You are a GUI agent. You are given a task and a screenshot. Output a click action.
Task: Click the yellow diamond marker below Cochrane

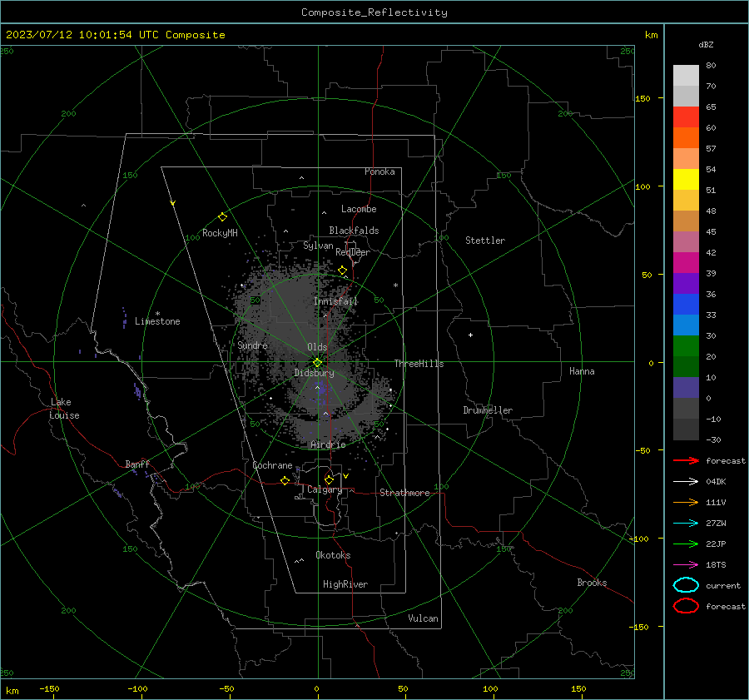point(285,480)
